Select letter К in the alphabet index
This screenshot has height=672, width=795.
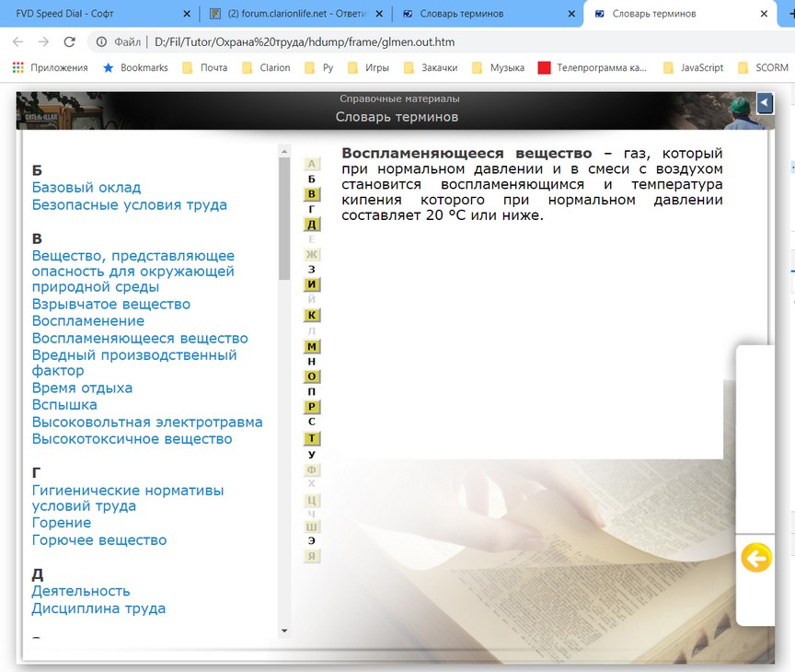[x=312, y=315]
